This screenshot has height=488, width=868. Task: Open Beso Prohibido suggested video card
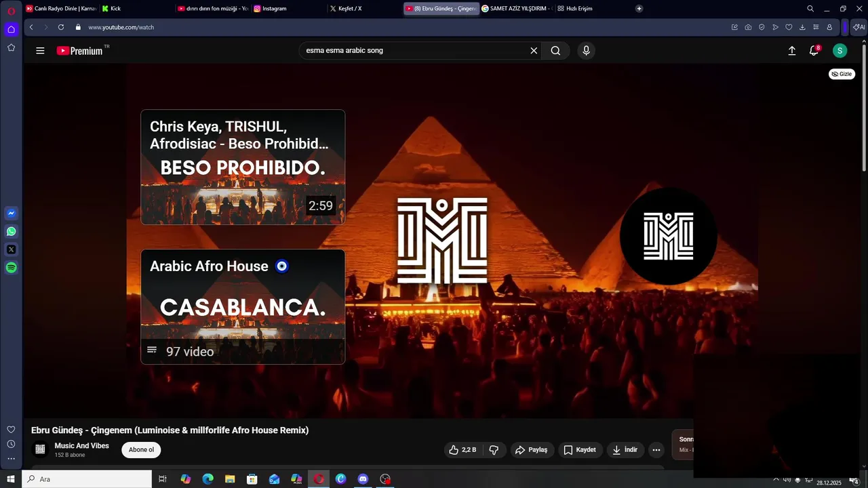click(243, 167)
